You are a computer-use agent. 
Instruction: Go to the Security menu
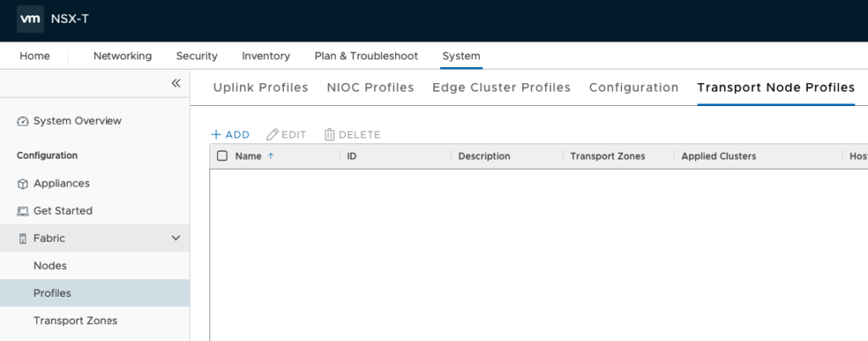pos(197,56)
